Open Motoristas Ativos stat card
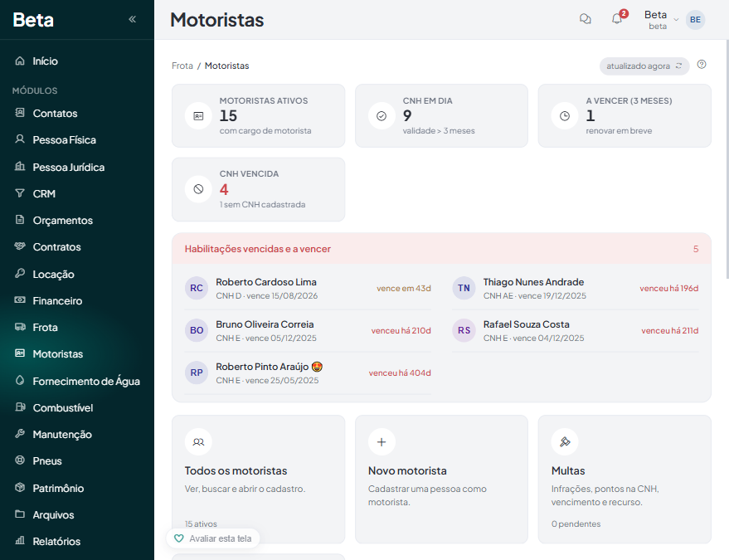This screenshot has height=560, width=729. point(259,116)
